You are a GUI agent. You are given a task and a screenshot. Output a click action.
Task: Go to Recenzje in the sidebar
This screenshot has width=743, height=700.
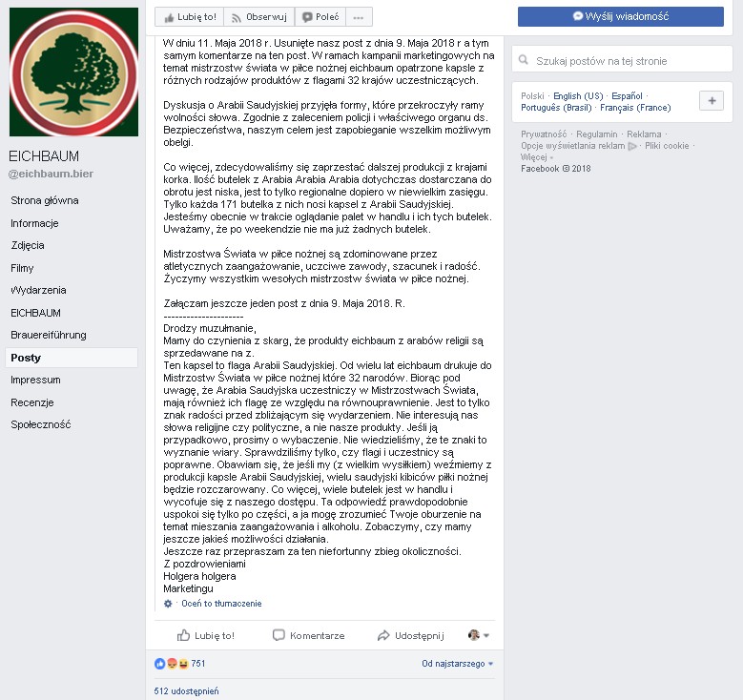[x=32, y=402]
